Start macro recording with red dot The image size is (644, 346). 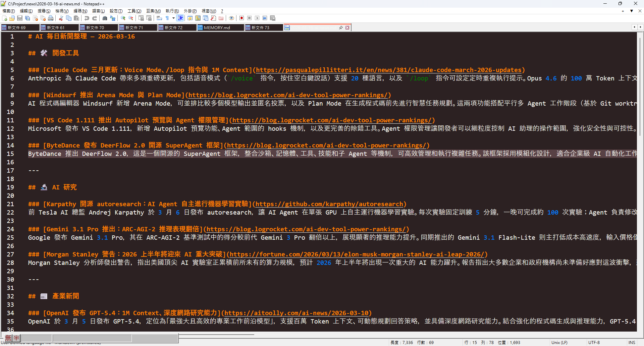(241, 18)
